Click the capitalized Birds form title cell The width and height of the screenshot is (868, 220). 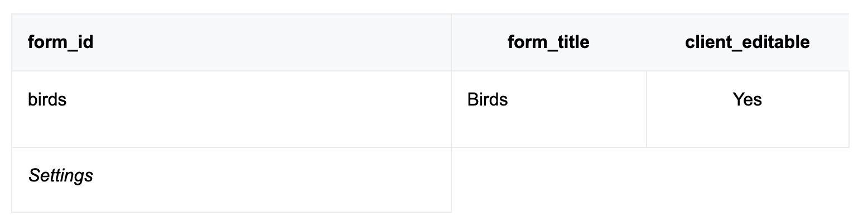pos(549,109)
